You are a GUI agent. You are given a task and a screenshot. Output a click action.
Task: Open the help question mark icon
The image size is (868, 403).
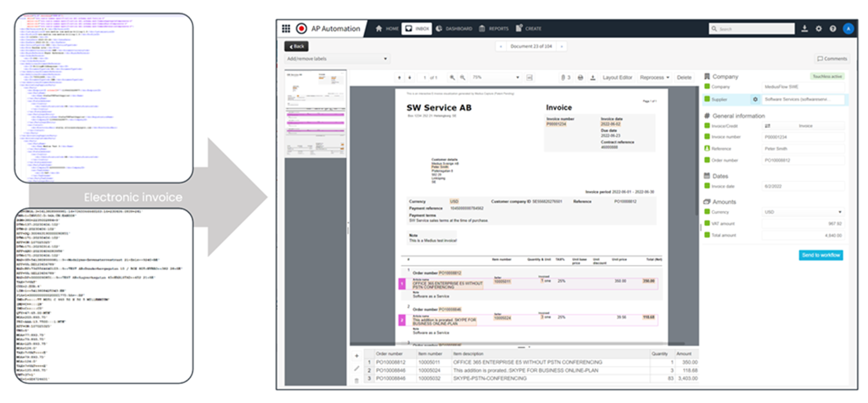[x=833, y=29]
